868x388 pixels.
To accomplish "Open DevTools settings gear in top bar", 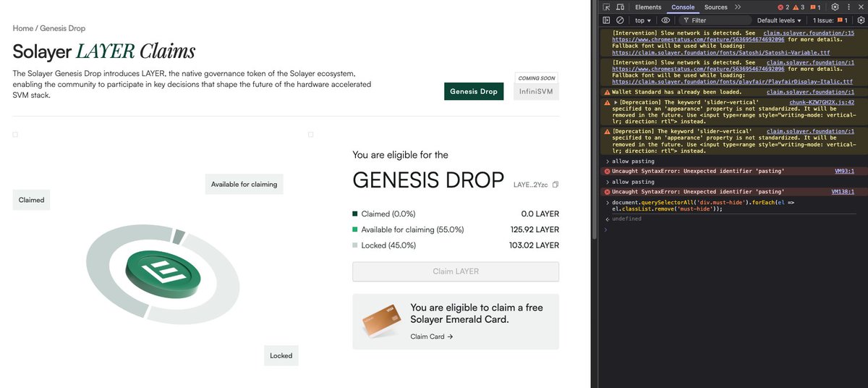I will tap(835, 7).
